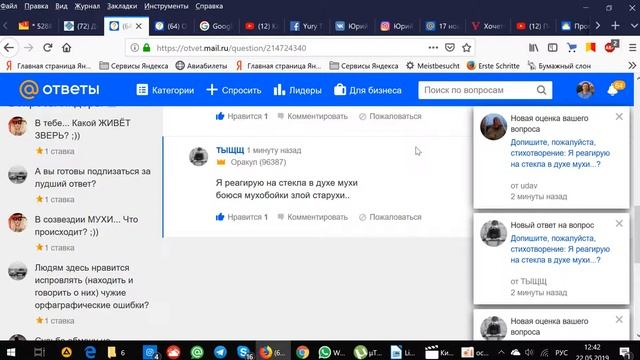This screenshot has width=640, height=360.
Task: Focus the Поиск по вопросам field
Action: pyautogui.click(x=478, y=90)
